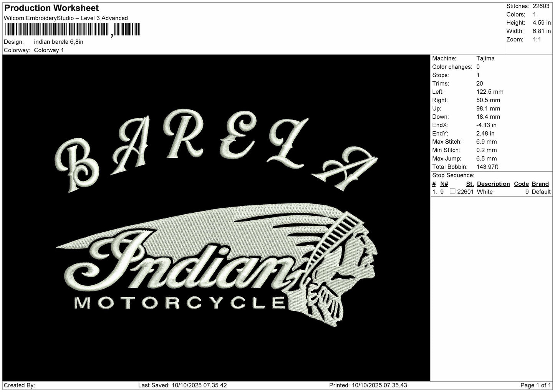This screenshot has height=392, width=555.
Task: Click the Right value '50.5 mm'
Action: (488, 100)
